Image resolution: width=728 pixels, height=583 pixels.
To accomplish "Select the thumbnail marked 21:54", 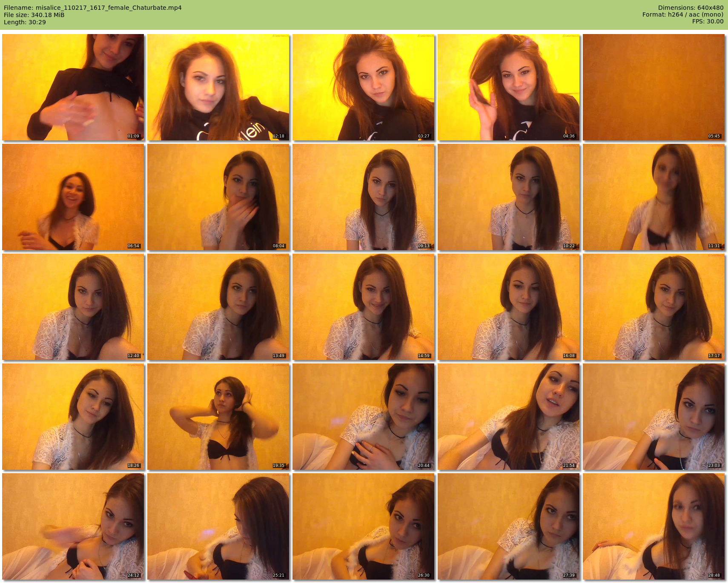I will tap(509, 417).
